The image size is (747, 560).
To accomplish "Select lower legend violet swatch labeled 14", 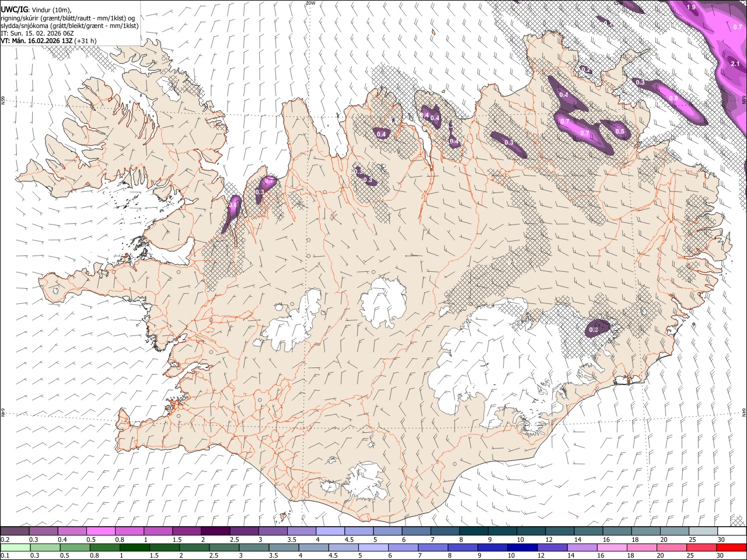I will click(x=582, y=547).
